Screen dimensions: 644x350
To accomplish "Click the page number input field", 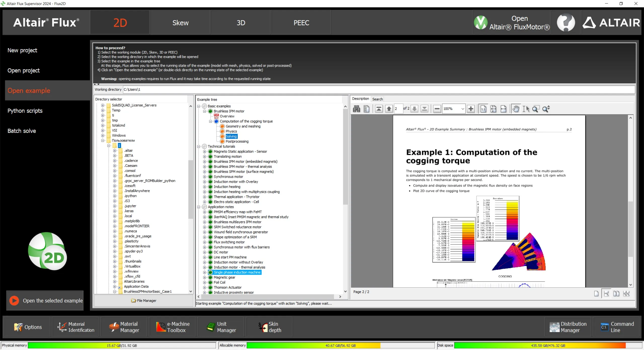I will (398, 109).
